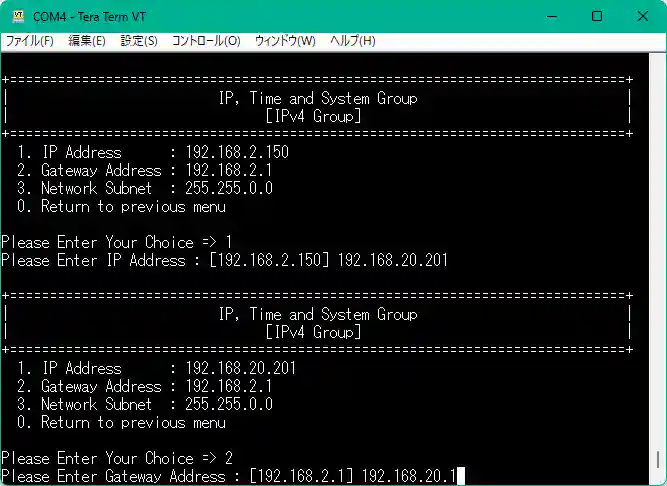Click the Tera Term icon in title bar
667x486 pixels.
(15, 16)
